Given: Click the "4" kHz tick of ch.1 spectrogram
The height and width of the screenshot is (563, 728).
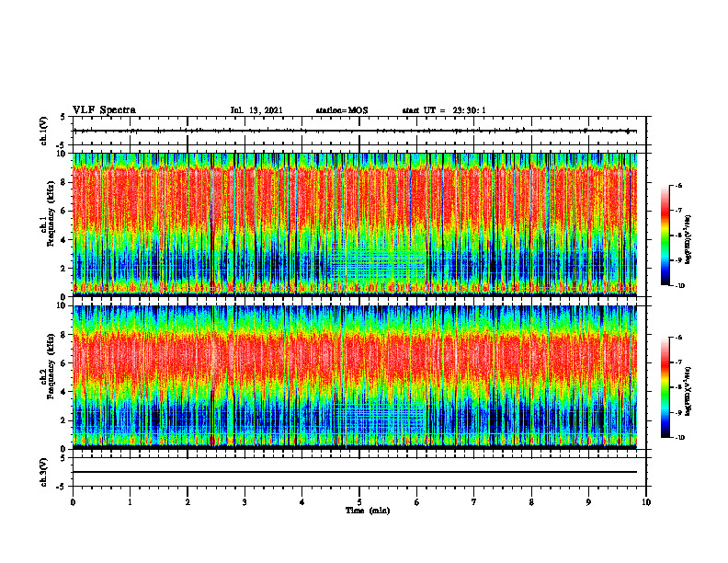Looking at the screenshot, I should click(x=64, y=240).
